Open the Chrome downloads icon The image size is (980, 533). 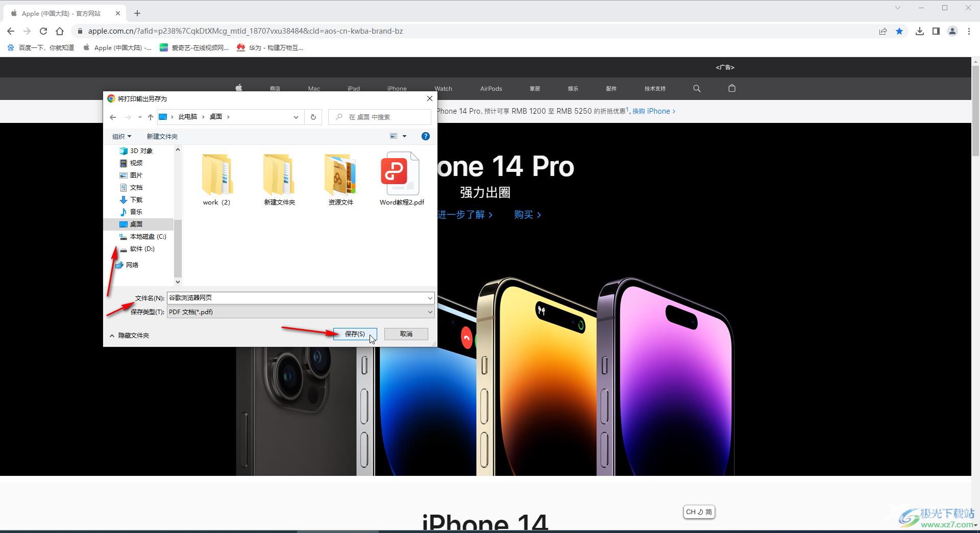point(920,31)
